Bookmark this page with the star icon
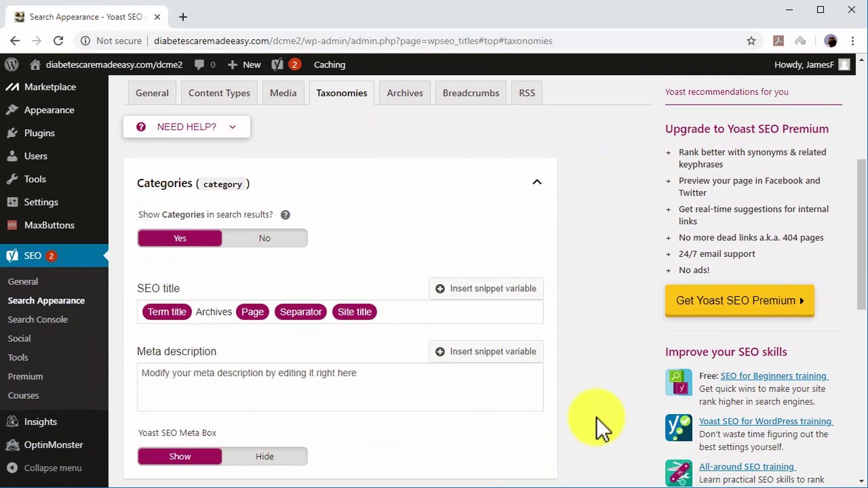 (751, 41)
